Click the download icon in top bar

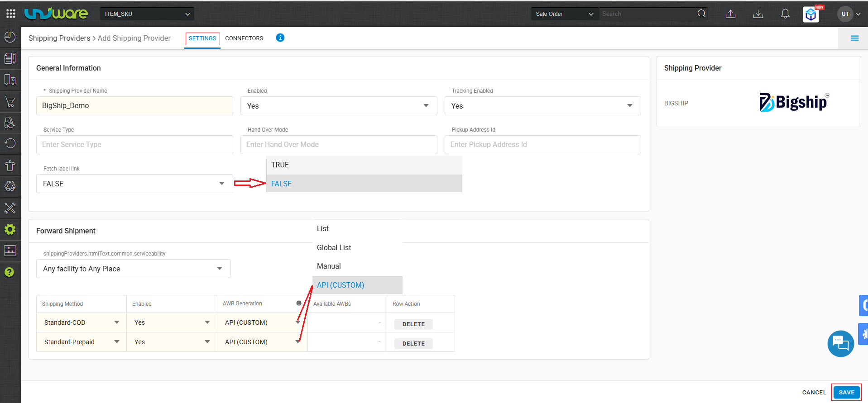pos(758,14)
